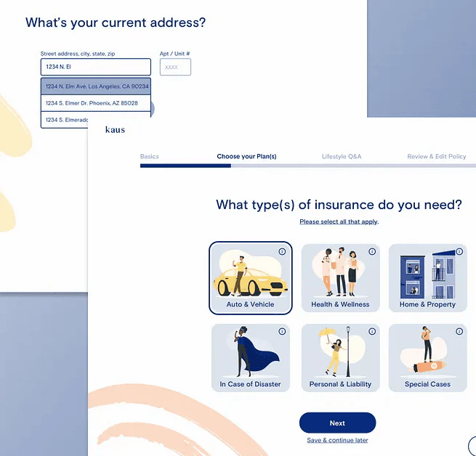
Task: Select the Home & Property insurance card
Action: [427, 278]
